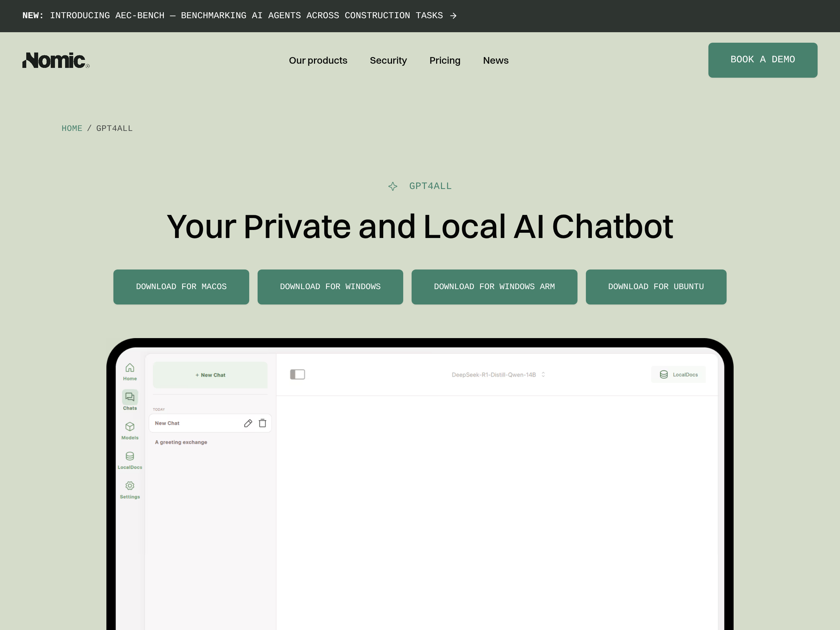Click the TODAY label in the chat list

pyautogui.click(x=159, y=409)
